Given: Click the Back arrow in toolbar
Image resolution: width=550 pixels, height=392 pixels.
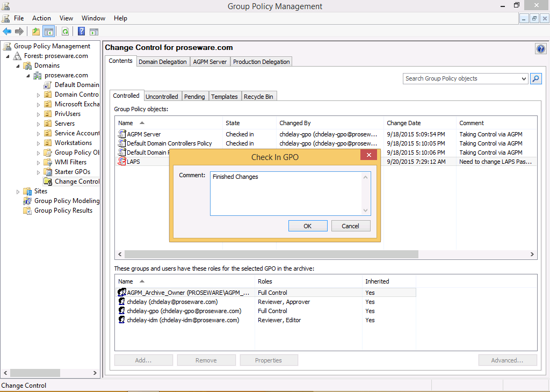Looking at the screenshot, I should 7,32.
